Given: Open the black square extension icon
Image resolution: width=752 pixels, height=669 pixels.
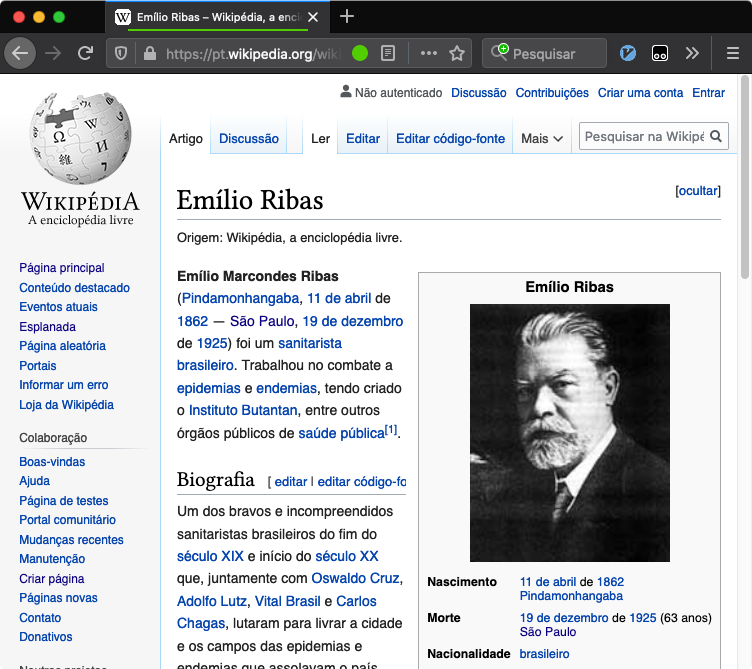Looking at the screenshot, I should pos(660,53).
